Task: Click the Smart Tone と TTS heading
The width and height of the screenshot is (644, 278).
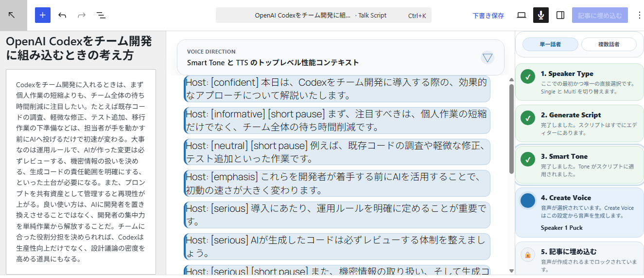Action: click(x=273, y=62)
